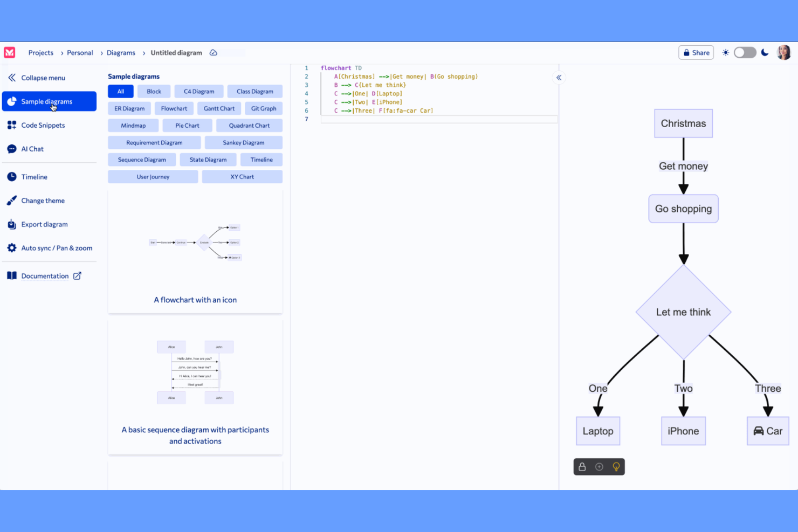Image resolution: width=798 pixels, height=532 pixels.
Task: Open Export diagram from sidebar
Action: click(44, 224)
